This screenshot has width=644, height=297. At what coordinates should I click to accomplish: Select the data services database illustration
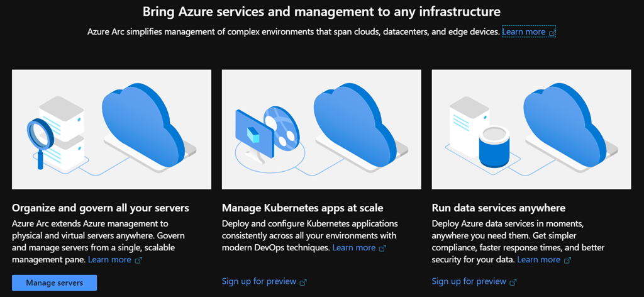tap(531, 129)
